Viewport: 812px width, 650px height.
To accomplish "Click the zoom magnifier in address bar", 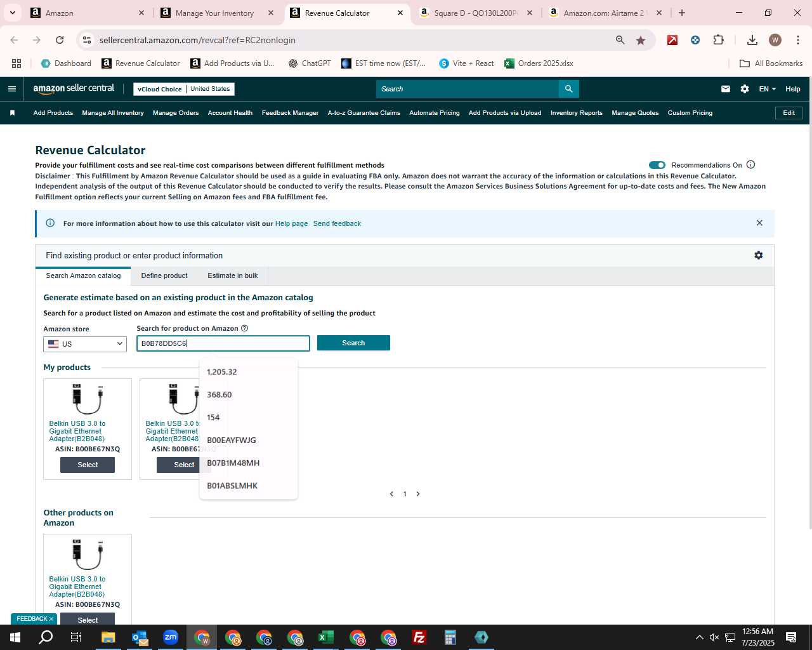I will 620,40.
